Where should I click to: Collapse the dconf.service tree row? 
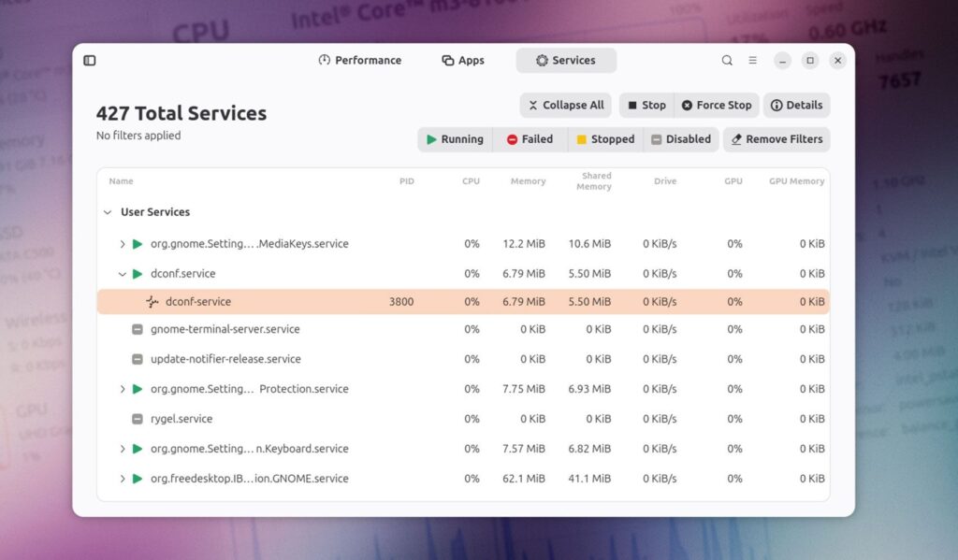pos(123,274)
